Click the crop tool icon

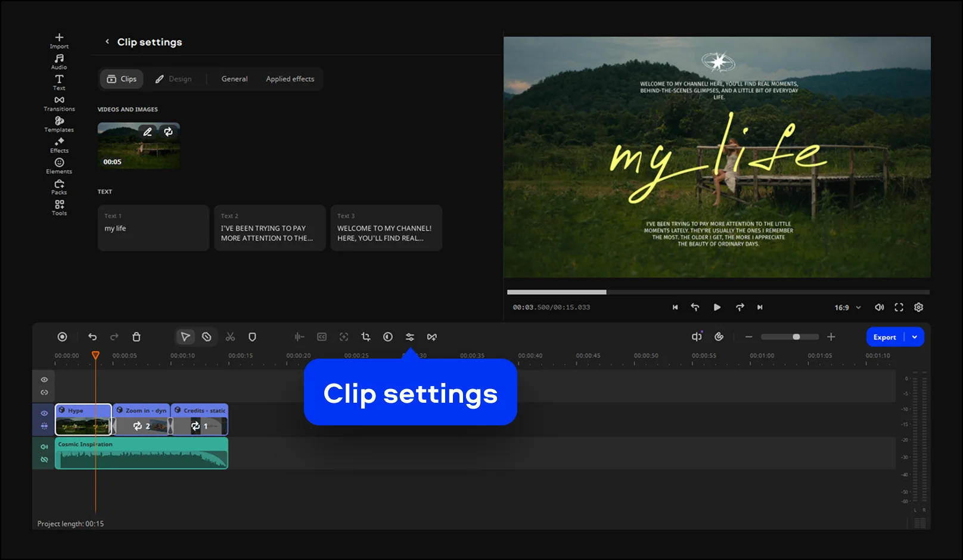click(x=366, y=337)
